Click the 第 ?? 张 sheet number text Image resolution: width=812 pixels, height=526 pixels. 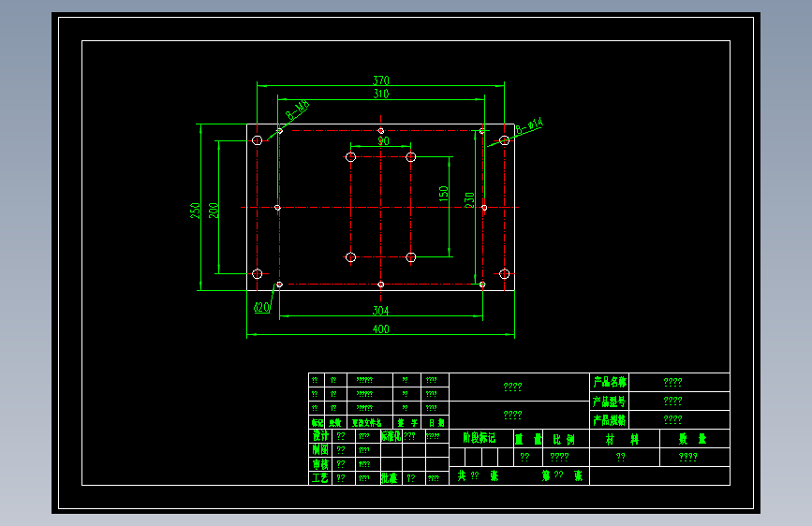(x=562, y=475)
